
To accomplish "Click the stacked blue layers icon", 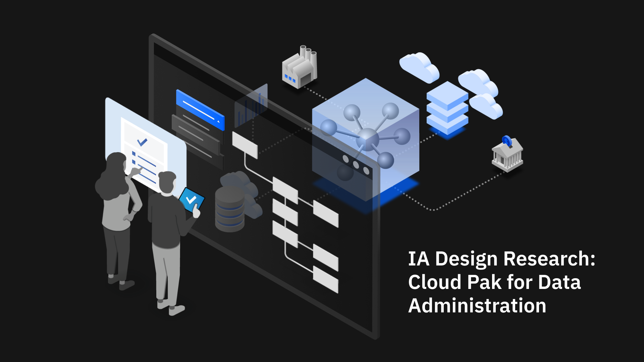I will (447, 108).
